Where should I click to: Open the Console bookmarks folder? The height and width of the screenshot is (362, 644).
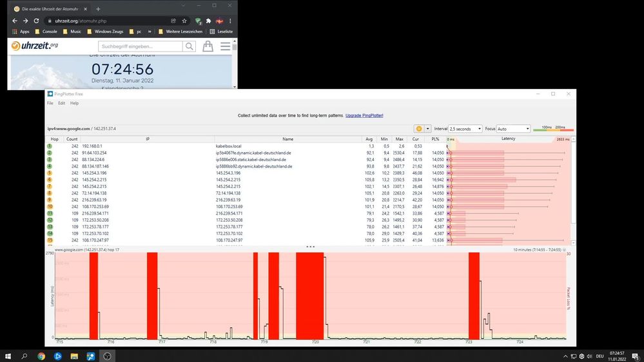click(x=46, y=32)
